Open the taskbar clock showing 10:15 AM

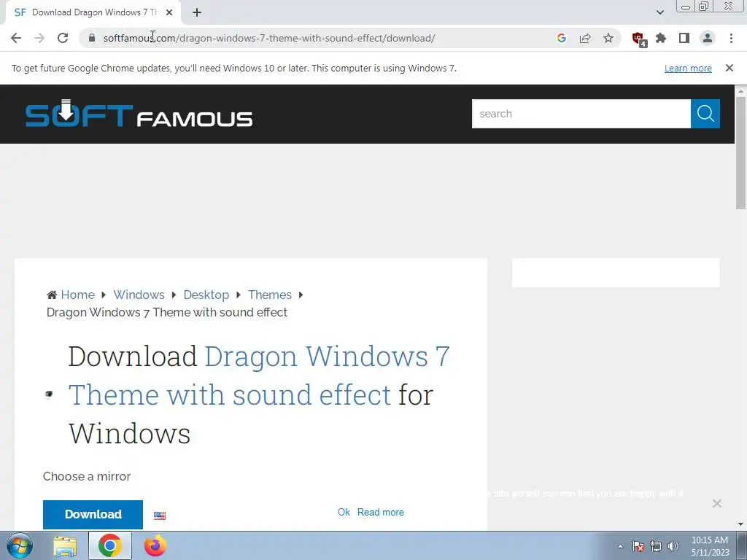[710, 546]
